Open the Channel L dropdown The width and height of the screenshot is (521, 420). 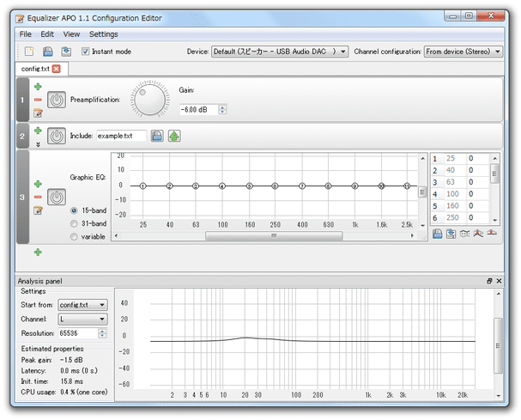[82, 320]
